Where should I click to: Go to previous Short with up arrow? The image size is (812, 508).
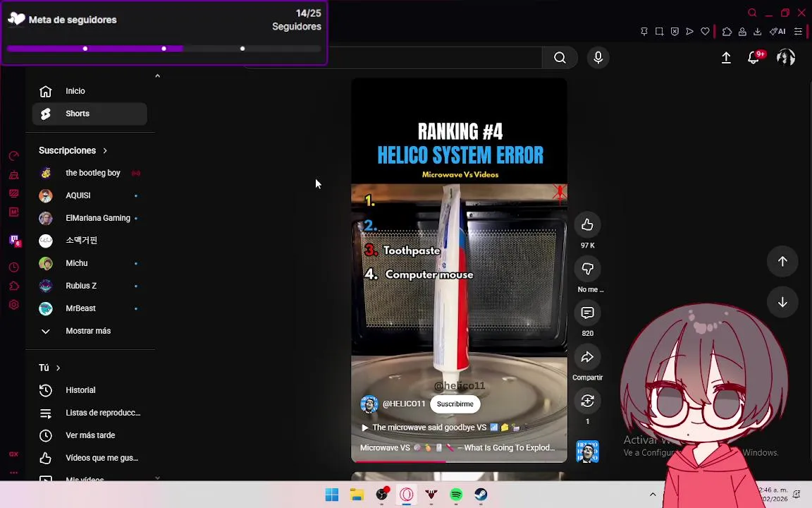point(782,261)
